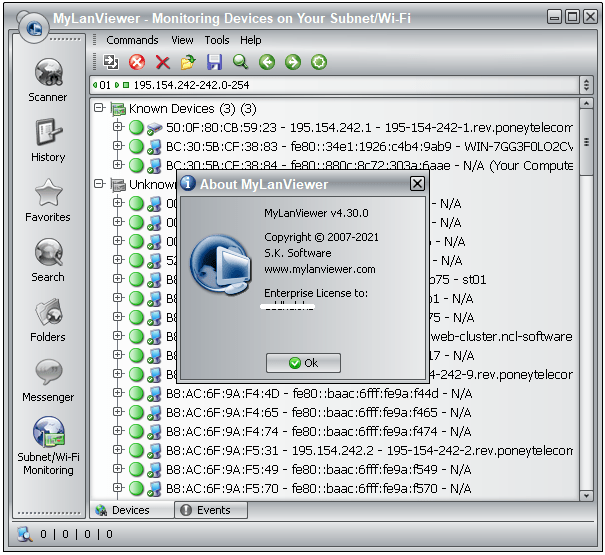Click the device list scroll up arrow

click(x=586, y=103)
